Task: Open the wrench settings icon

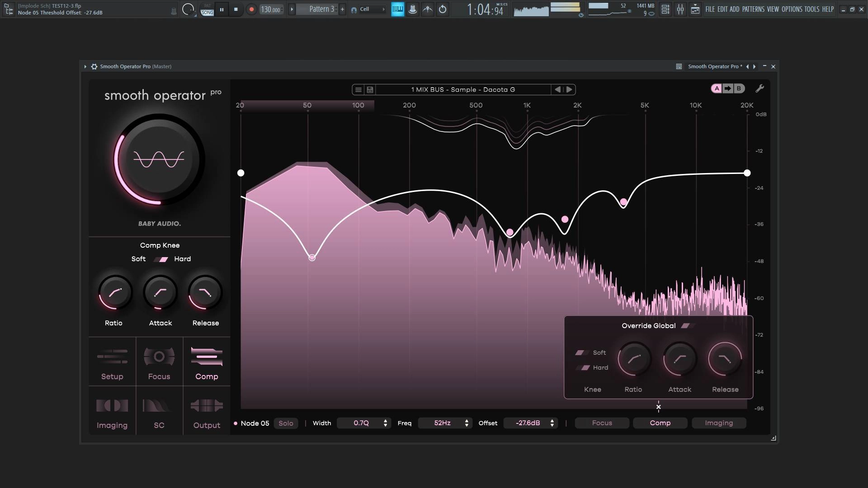Action: tap(759, 89)
